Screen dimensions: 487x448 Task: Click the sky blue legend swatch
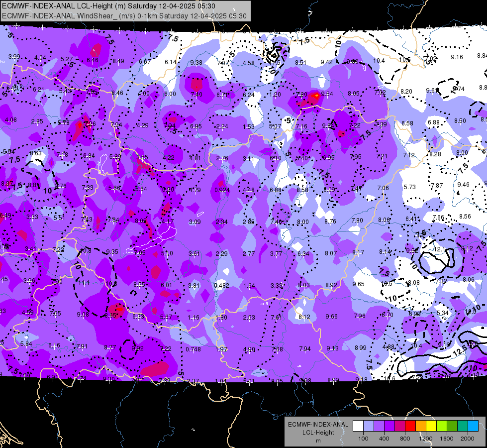coord(473,426)
